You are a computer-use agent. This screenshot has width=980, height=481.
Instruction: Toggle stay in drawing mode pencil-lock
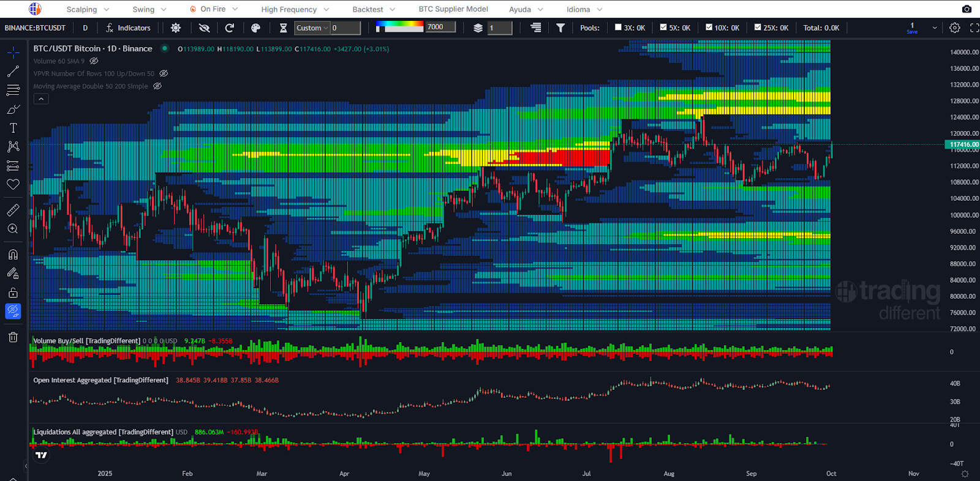pos(13,274)
